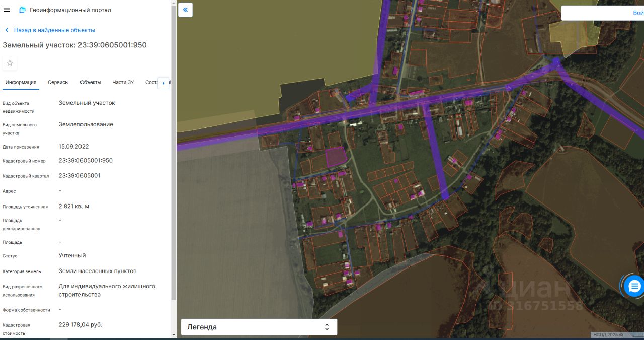Click the Категория земель label
Screen dimensions: 644x340
[x=22, y=271]
